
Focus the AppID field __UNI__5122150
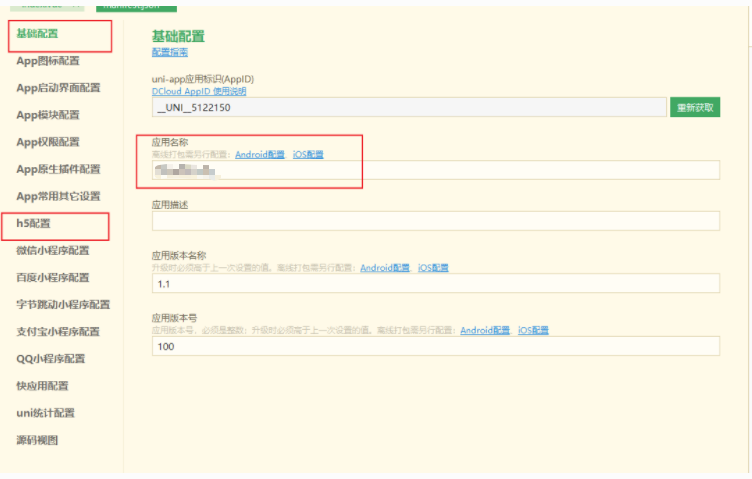tap(409, 107)
